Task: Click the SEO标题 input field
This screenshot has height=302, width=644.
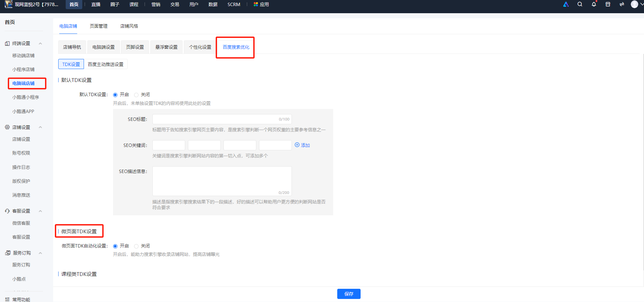Action: pos(222,119)
